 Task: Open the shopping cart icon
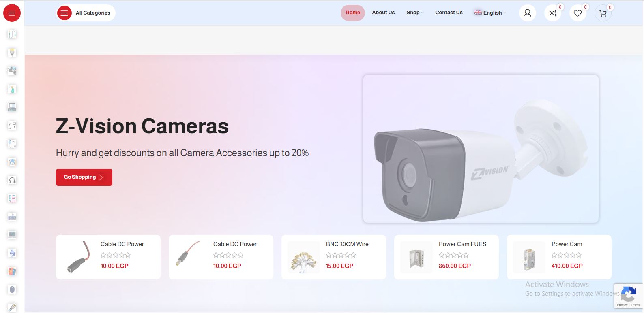pyautogui.click(x=603, y=13)
